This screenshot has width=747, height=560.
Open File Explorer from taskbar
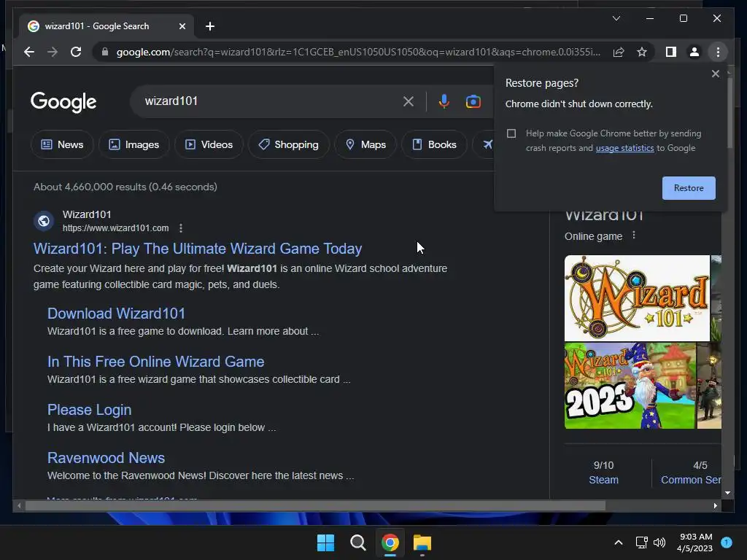422,542
